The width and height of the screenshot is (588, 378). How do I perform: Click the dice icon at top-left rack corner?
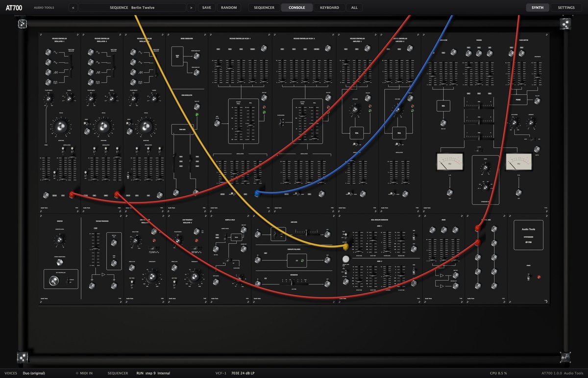tap(22, 24)
